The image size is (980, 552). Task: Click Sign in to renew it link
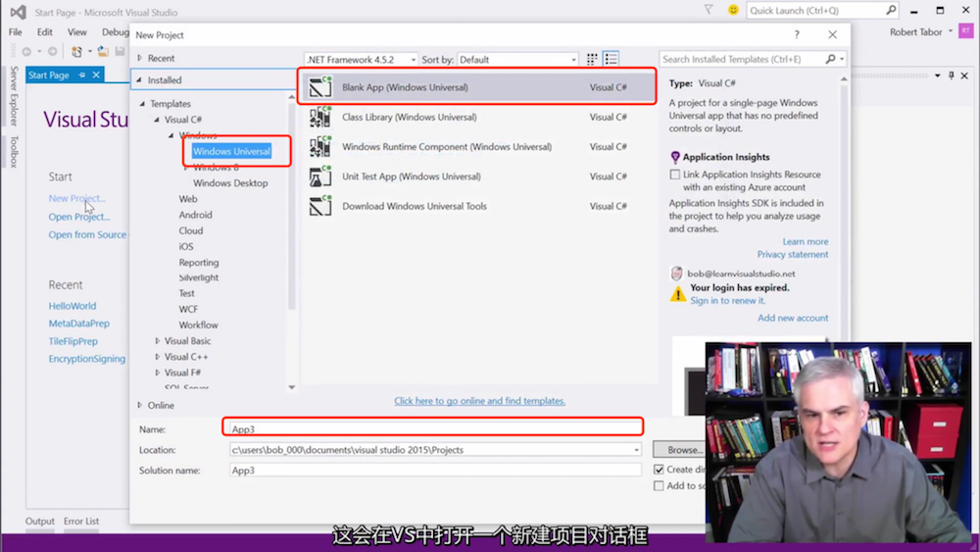[727, 301]
